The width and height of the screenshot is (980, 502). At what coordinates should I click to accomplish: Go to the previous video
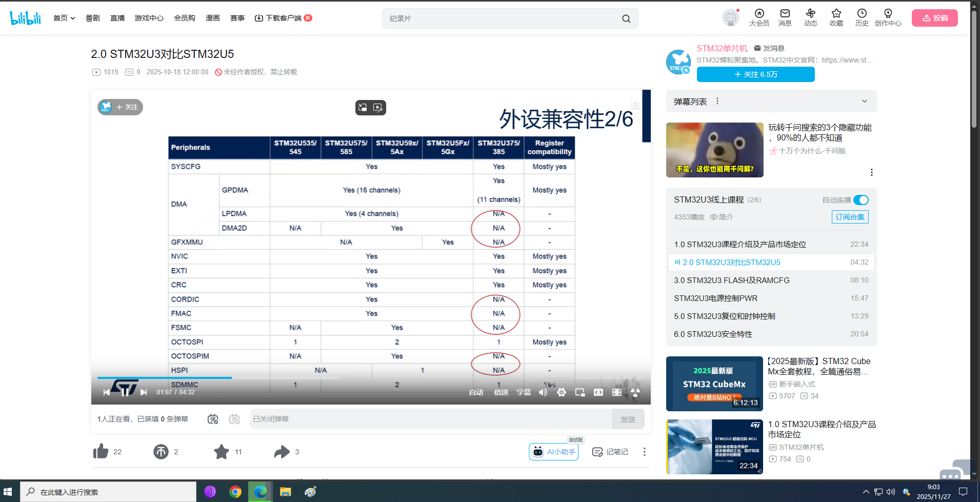[x=107, y=392]
